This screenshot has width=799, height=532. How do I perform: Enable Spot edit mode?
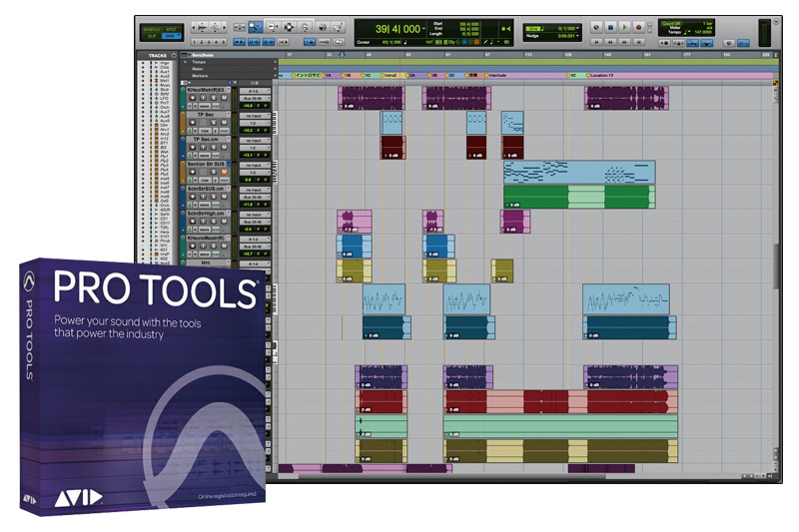(x=171, y=29)
